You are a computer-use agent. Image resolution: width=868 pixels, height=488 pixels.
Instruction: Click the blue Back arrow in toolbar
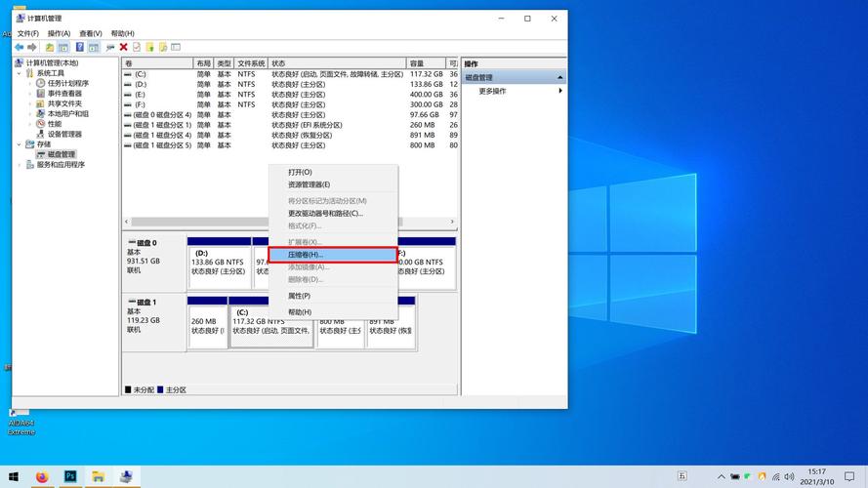pos(19,47)
